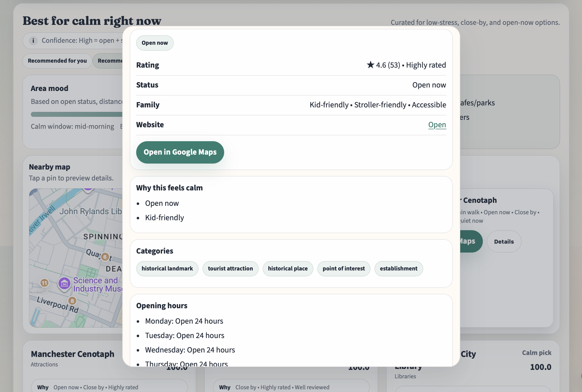Screen dimensions: 582x392
Task: Click the info icon beside the Confidence note
Action: coord(33,41)
